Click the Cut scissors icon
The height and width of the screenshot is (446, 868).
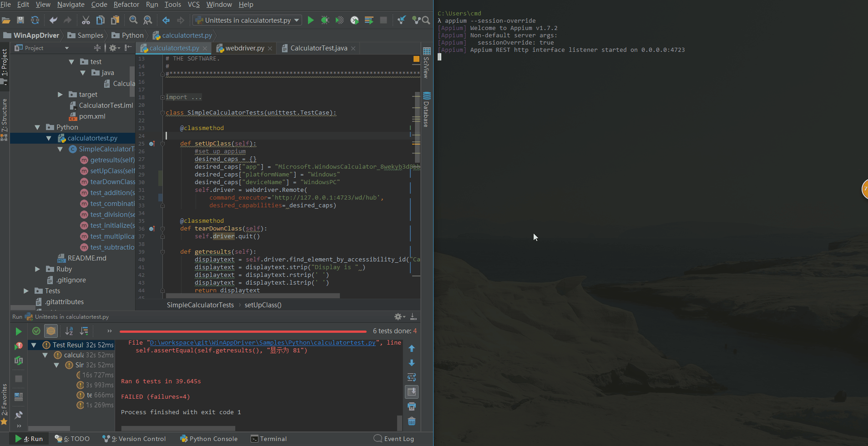coord(86,20)
